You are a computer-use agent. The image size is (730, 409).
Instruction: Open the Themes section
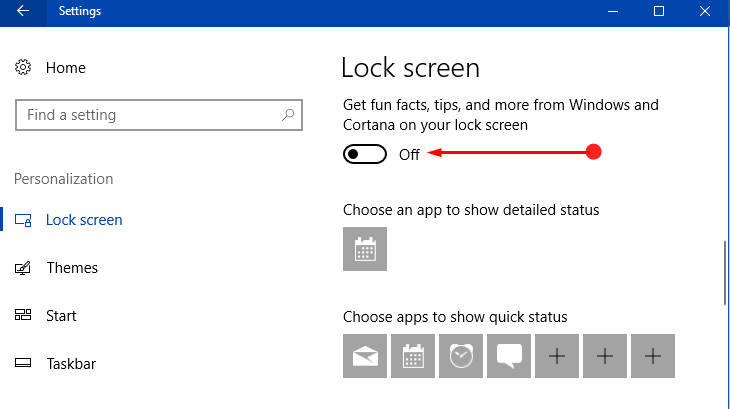click(x=71, y=268)
